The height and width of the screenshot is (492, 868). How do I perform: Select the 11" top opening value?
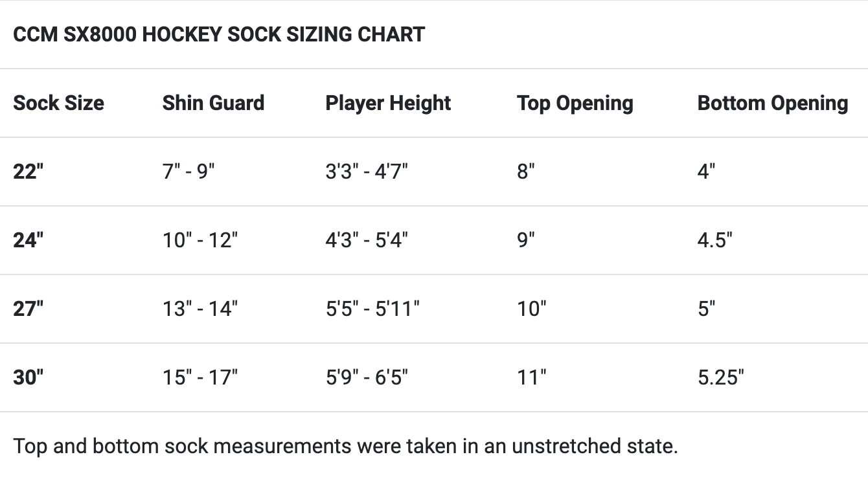(531, 377)
